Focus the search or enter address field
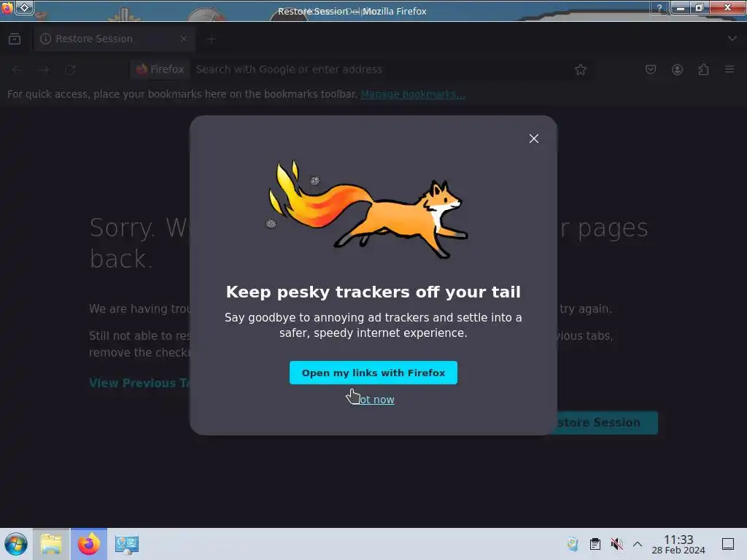 [381, 69]
